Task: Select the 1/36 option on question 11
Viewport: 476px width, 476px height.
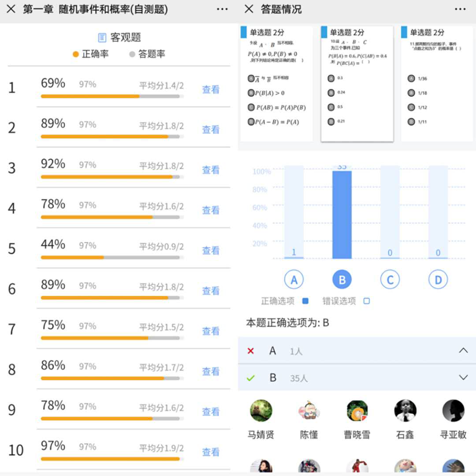Action: pos(412,78)
